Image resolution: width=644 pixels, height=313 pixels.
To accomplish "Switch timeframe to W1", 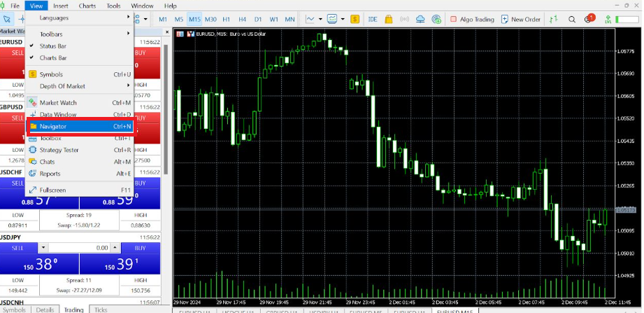I will pos(274,19).
